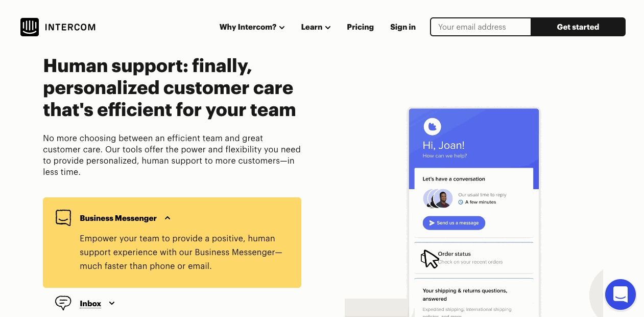Go to the Pricing page

click(x=360, y=27)
